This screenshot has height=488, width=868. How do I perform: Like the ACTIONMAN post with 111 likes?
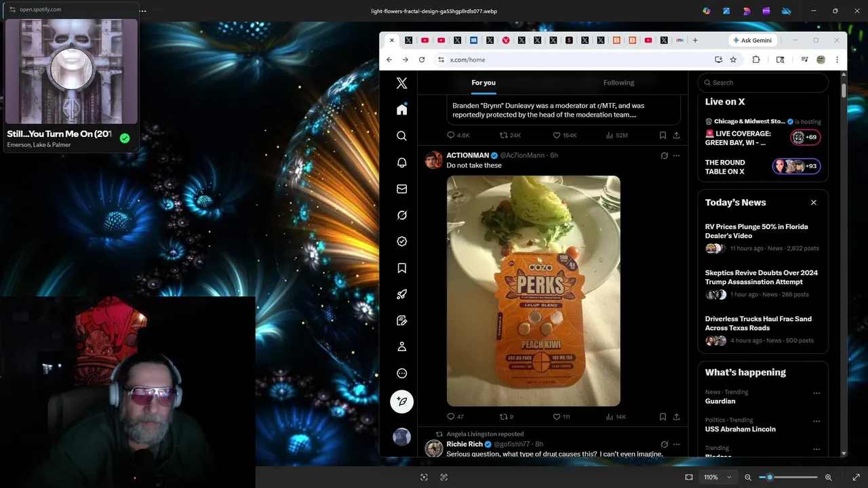(561, 417)
